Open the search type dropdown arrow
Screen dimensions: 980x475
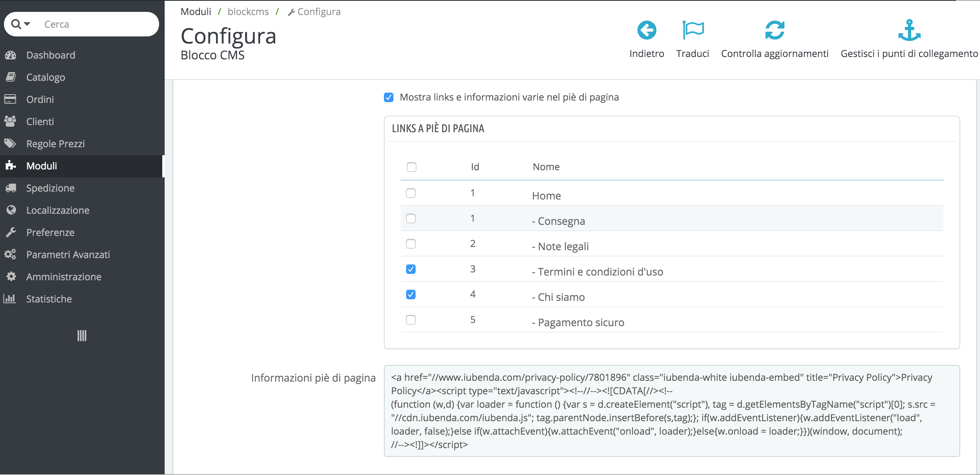pyautogui.click(x=27, y=24)
